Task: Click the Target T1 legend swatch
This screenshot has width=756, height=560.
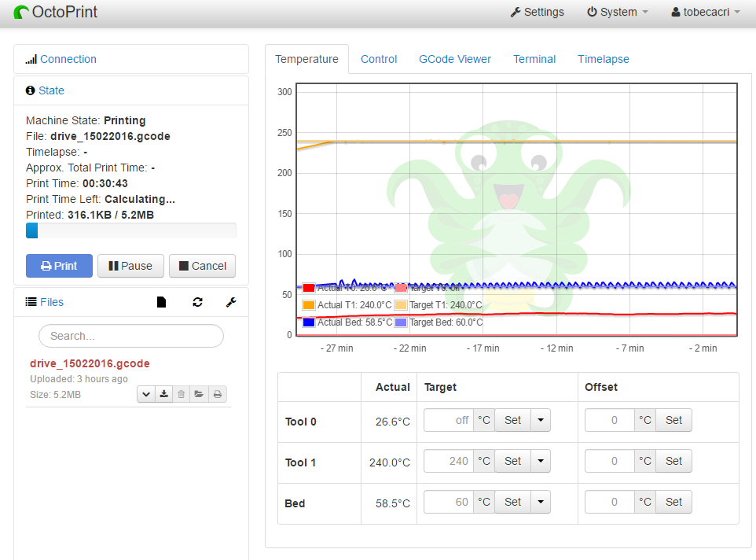Action: click(401, 305)
